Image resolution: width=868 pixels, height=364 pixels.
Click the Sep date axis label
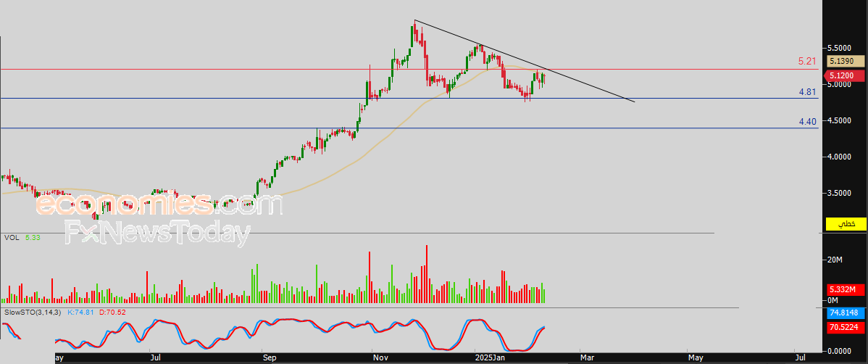coord(270,358)
